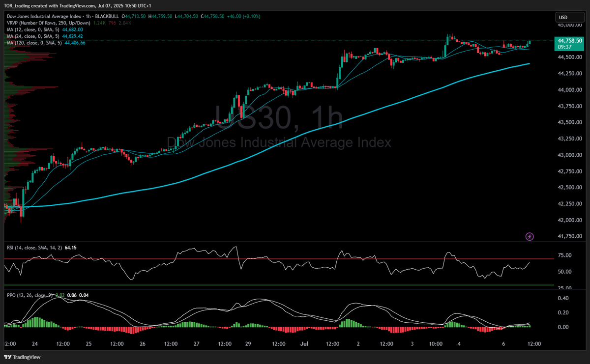Viewport: 590px width, 364px height.
Task: Click the MA (12, close) legend entry
Action: (29, 29)
